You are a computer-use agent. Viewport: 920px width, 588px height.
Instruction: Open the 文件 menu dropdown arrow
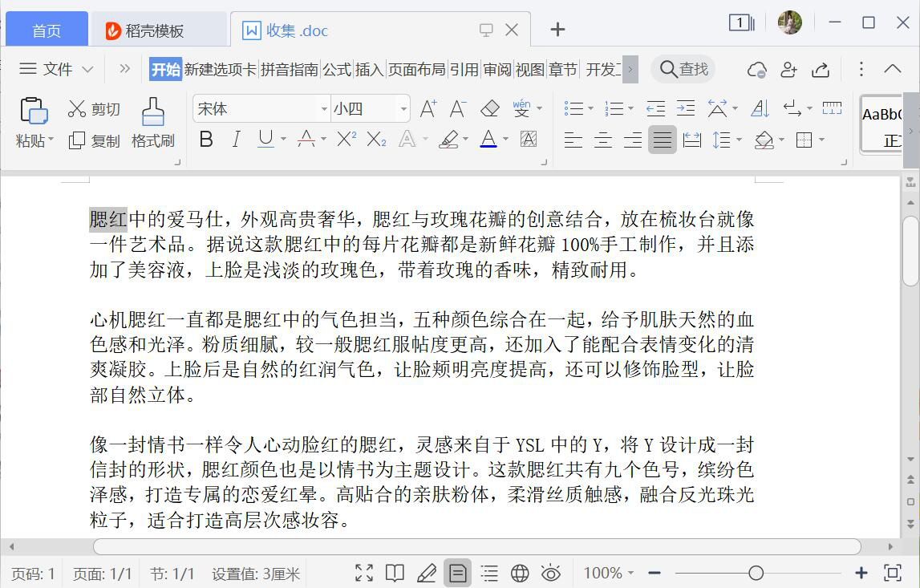tap(87, 69)
